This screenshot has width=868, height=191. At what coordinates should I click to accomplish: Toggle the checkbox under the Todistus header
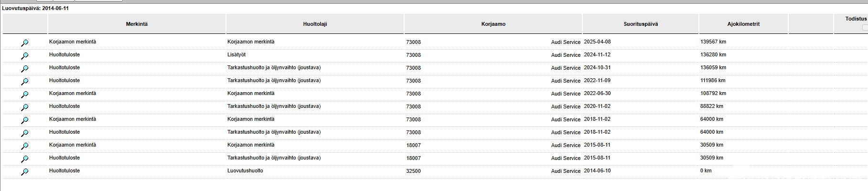click(865, 28)
